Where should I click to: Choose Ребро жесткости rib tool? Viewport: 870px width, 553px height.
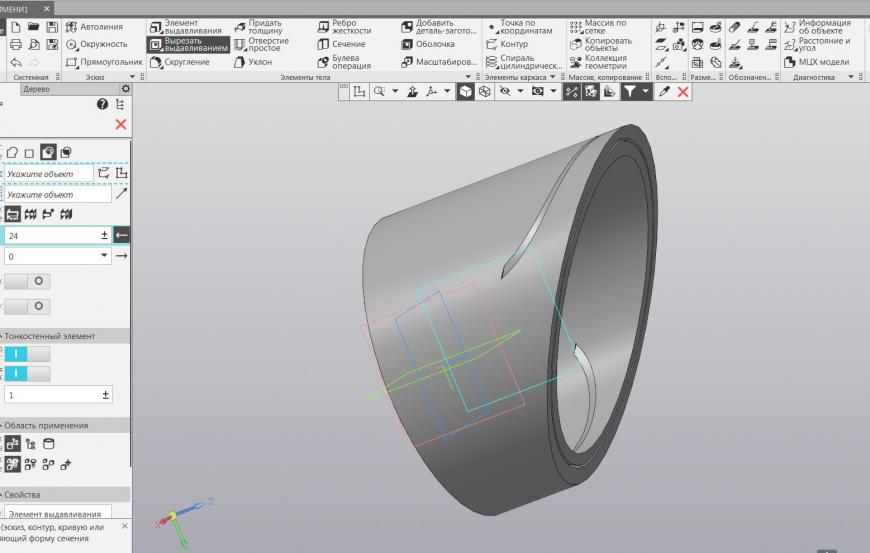tap(345, 27)
